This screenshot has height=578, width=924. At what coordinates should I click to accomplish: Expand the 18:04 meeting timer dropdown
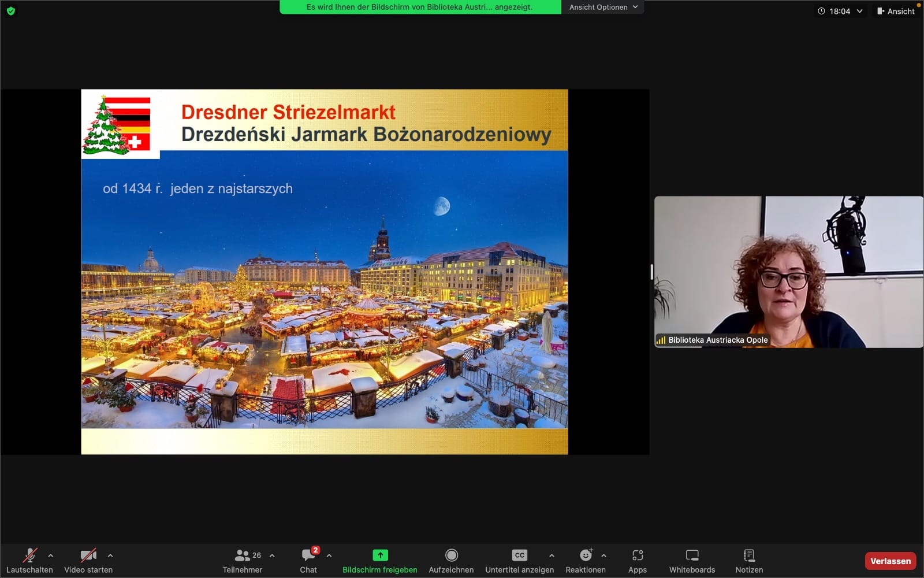tap(840, 11)
